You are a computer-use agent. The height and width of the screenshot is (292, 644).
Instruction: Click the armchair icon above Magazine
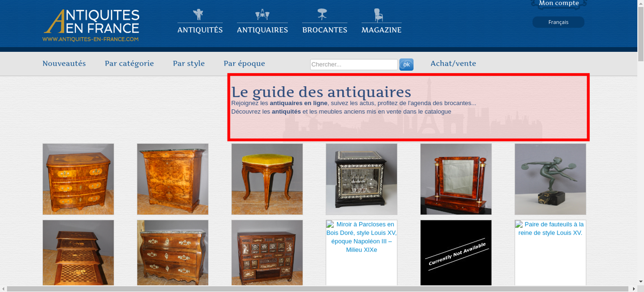[x=378, y=15]
